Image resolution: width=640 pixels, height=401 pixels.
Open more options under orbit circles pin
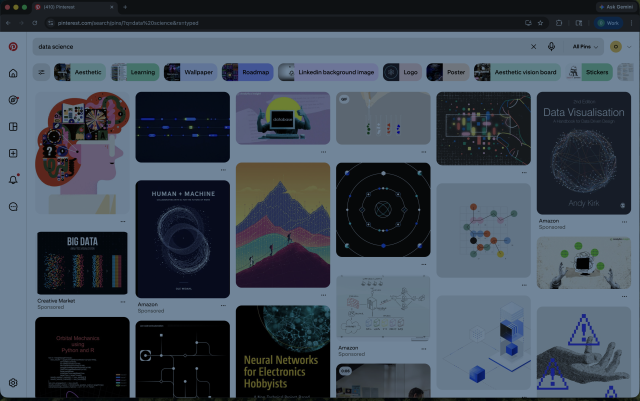coord(424,265)
